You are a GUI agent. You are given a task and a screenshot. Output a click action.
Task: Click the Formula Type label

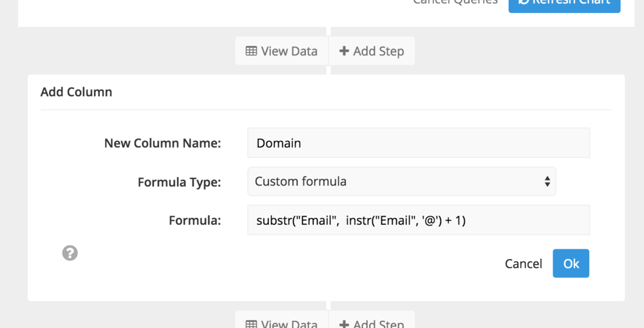[x=180, y=182]
